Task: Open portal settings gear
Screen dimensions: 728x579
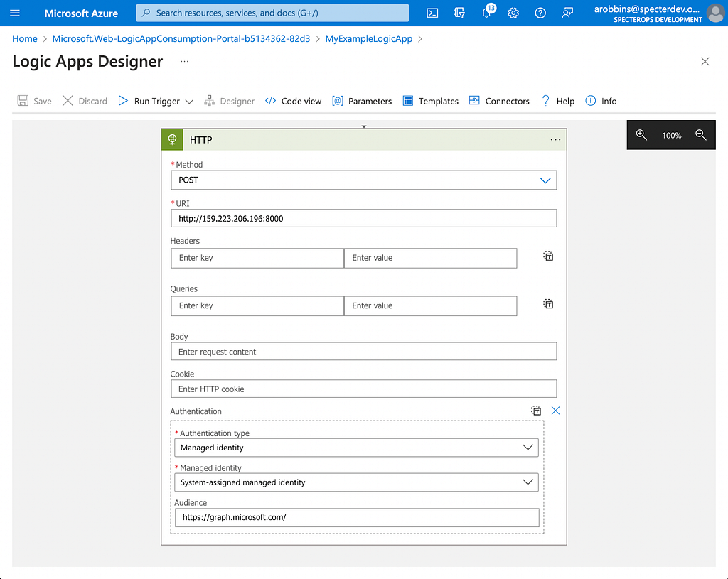Action: tap(513, 13)
